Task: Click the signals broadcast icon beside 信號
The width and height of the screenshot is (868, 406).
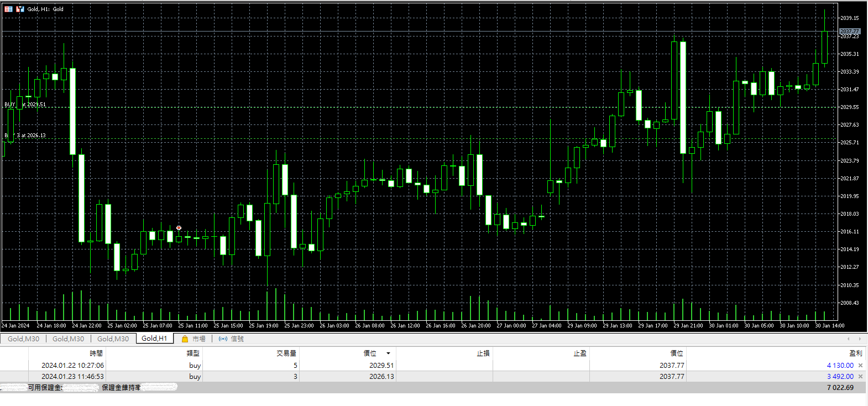Action: coord(223,339)
